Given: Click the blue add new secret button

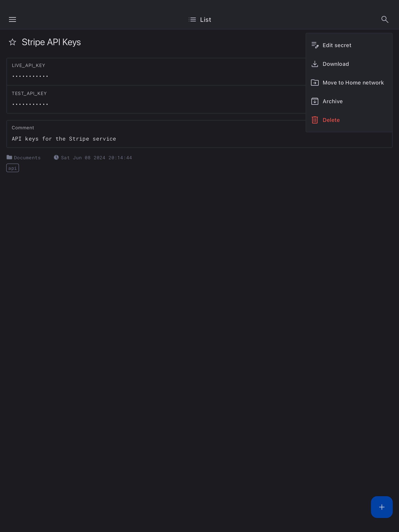Looking at the screenshot, I should [381, 507].
